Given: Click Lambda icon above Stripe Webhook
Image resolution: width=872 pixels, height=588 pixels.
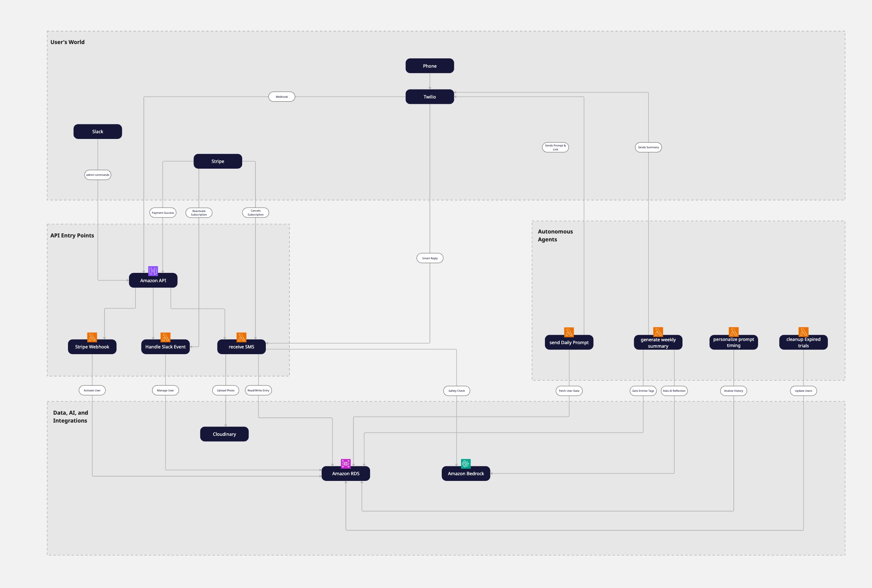Looking at the screenshot, I should pos(92,337).
